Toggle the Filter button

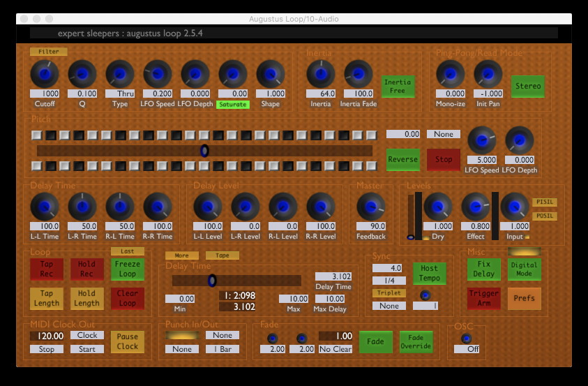click(48, 52)
